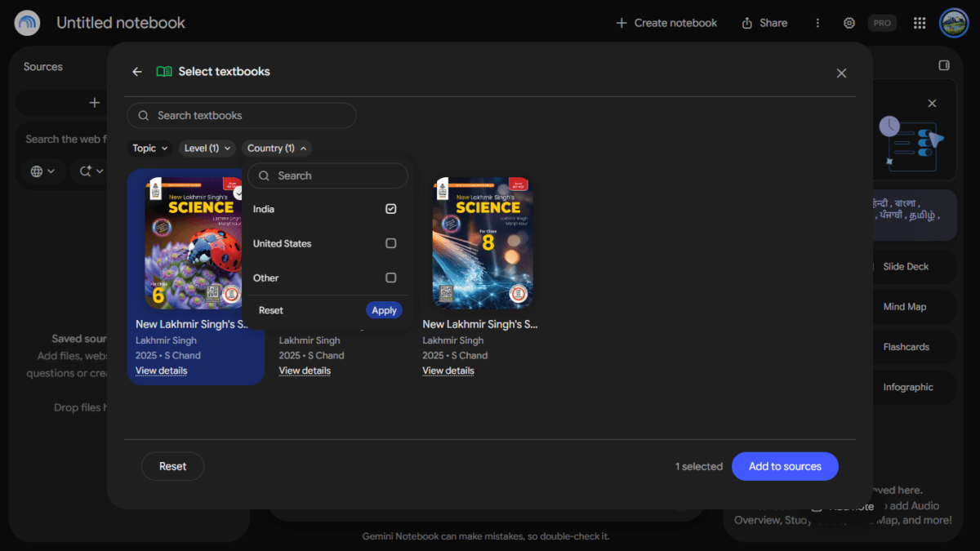Click the Search textbooks input field
Screen dimensions: 980x551
tap(242, 115)
